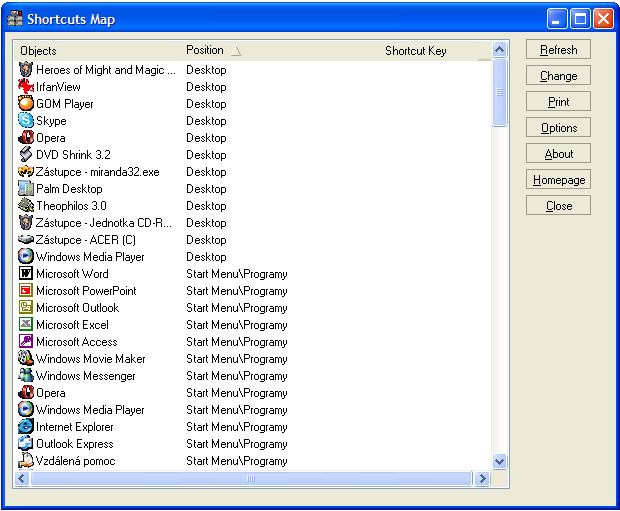The height and width of the screenshot is (511, 620).
Task: Visit the Homepage button
Action: pos(558,180)
